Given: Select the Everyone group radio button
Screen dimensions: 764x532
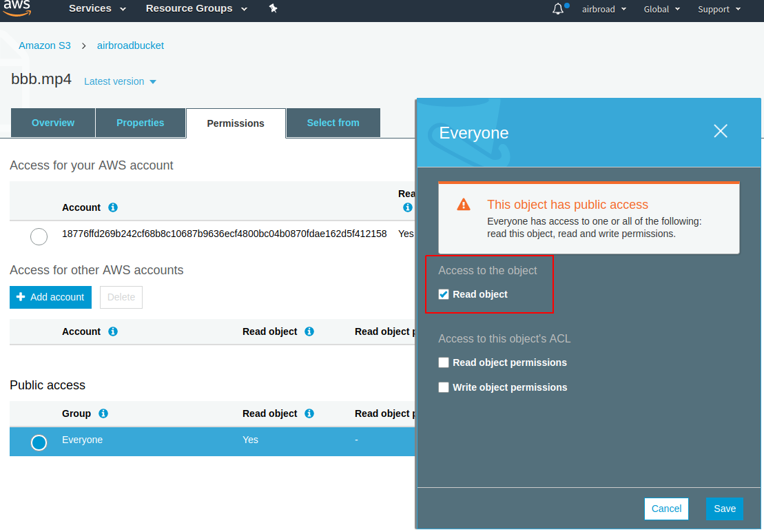Looking at the screenshot, I should [39, 442].
